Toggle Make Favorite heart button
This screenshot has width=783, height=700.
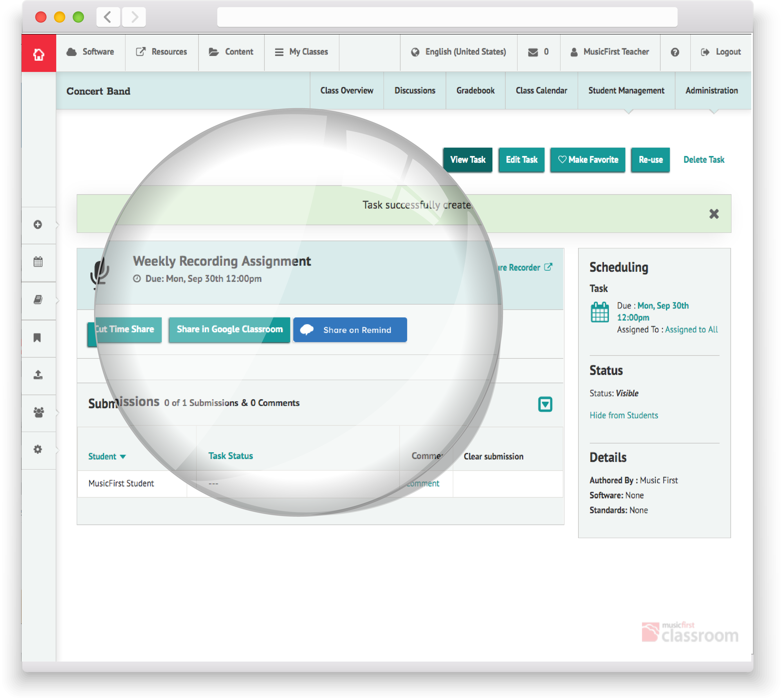click(x=588, y=160)
